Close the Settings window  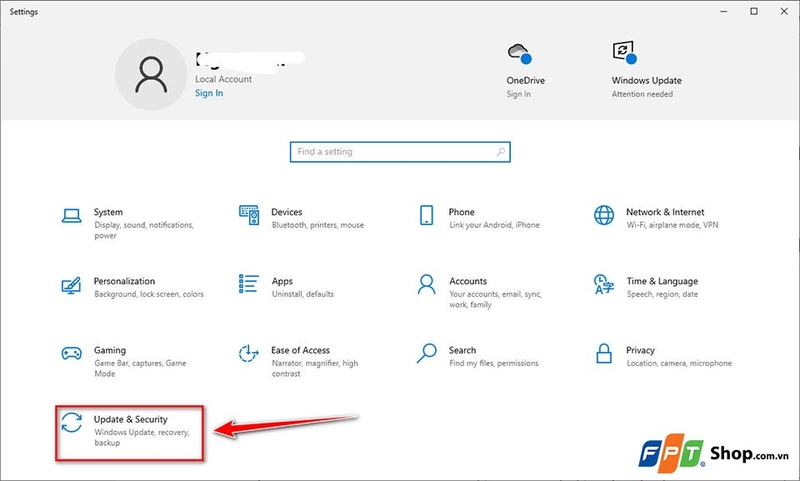coord(784,11)
